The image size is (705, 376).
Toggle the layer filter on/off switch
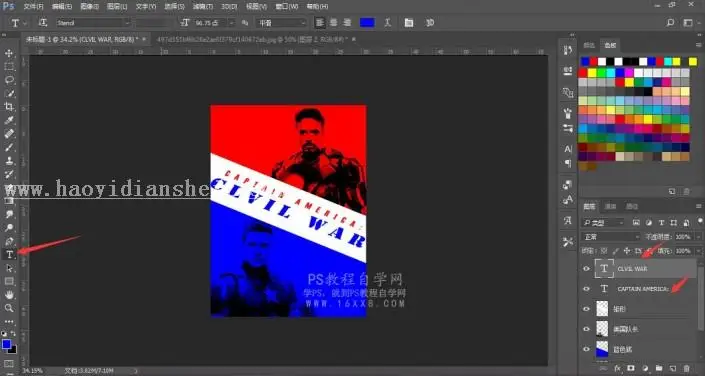click(700, 222)
